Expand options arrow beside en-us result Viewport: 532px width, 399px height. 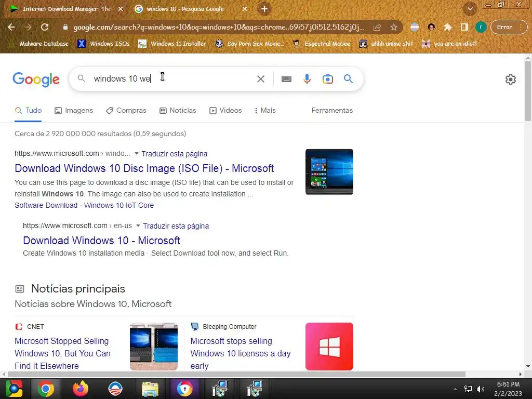tap(138, 226)
